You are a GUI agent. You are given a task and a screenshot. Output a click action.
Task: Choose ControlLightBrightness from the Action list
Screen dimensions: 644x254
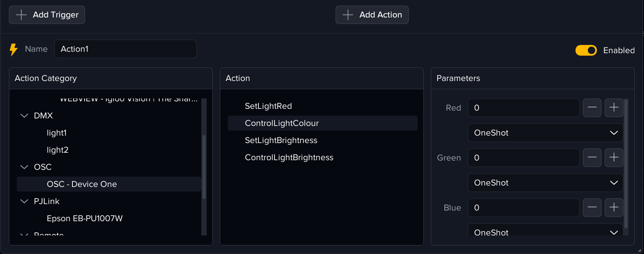click(x=289, y=157)
